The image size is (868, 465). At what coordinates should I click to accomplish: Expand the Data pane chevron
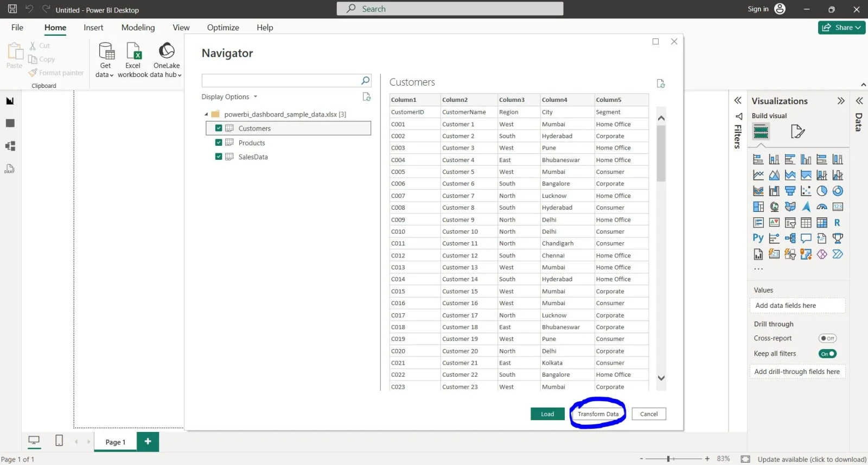pos(859,101)
